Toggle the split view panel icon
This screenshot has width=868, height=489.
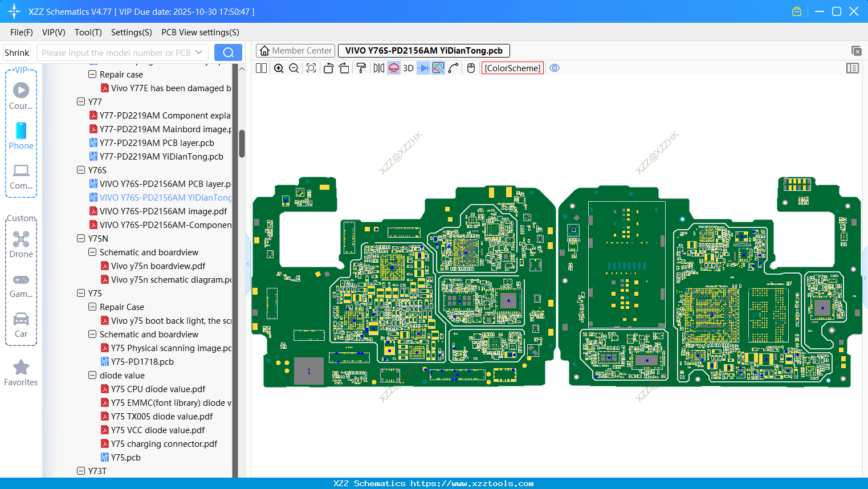tap(261, 68)
